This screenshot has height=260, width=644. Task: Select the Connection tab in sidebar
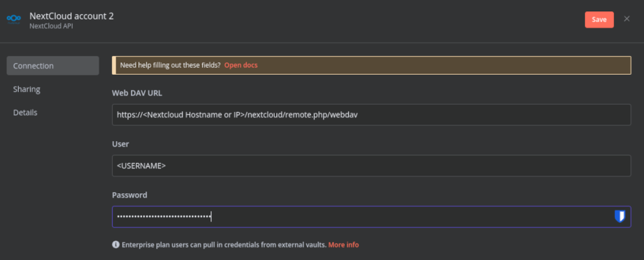pos(52,65)
